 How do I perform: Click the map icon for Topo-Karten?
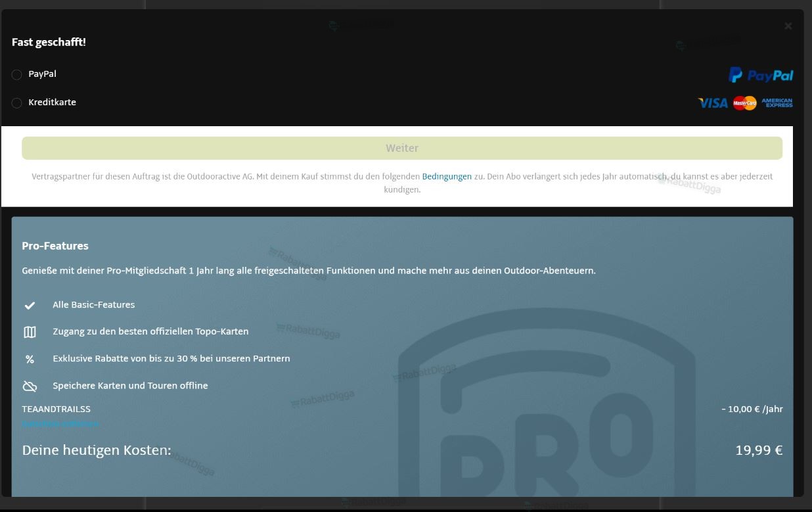pos(30,332)
